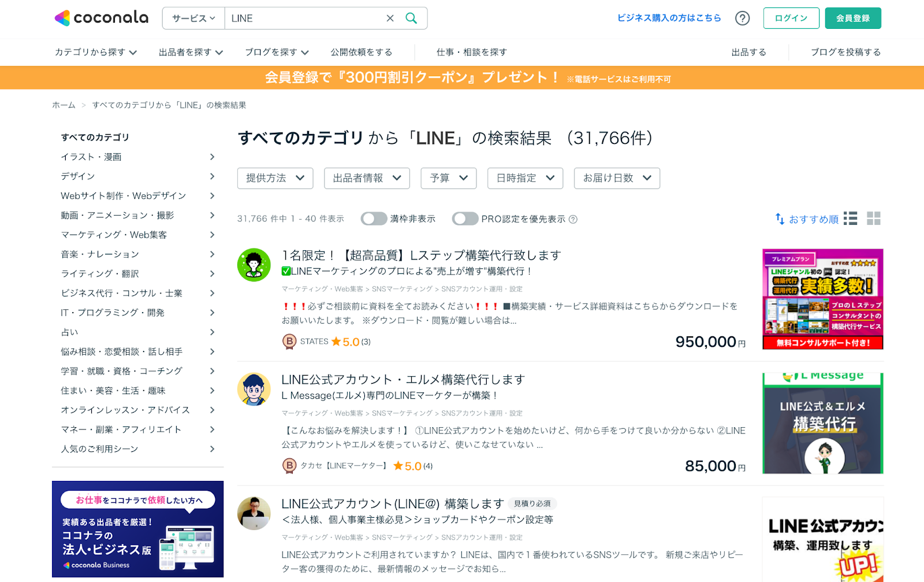Open LINE公式アカウント・エルメ構築代行します listing title
Screen dimensions: 924x582
(x=403, y=379)
